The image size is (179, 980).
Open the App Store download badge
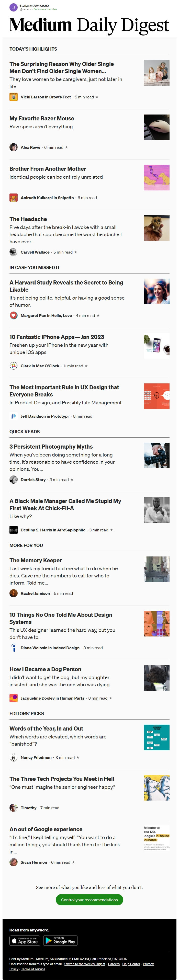(25, 940)
